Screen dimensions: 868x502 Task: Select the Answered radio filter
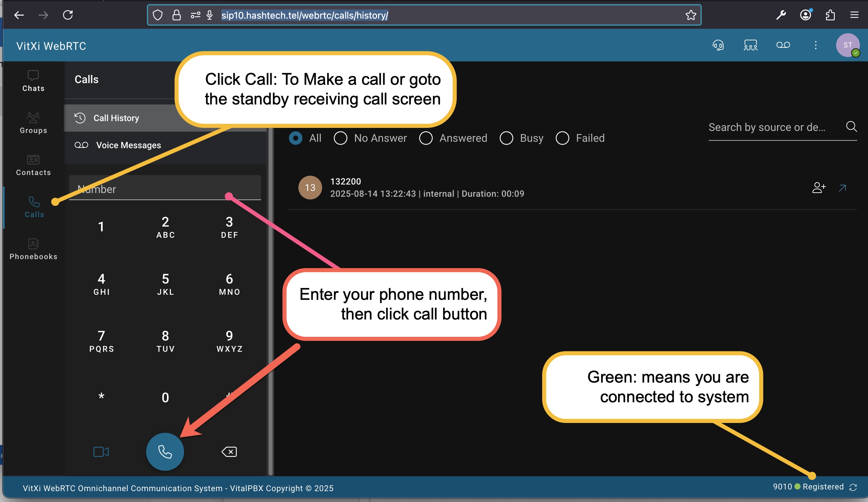[x=426, y=138]
